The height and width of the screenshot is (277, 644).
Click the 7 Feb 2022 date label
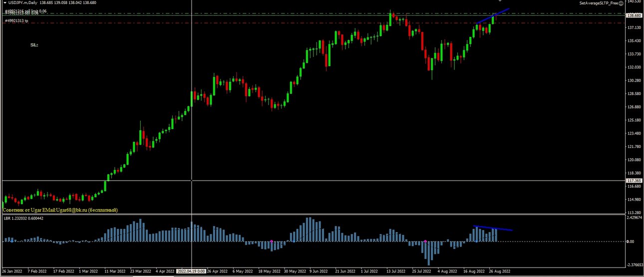point(37,271)
